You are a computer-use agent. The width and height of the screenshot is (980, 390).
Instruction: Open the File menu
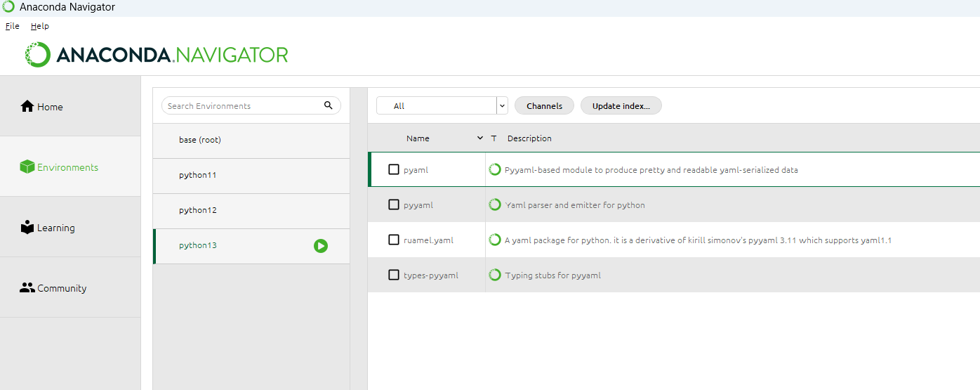(13, 26)
